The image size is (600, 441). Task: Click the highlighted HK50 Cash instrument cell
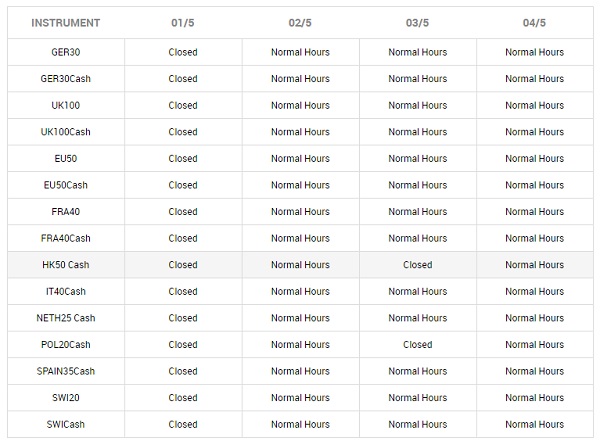(66, 265)
